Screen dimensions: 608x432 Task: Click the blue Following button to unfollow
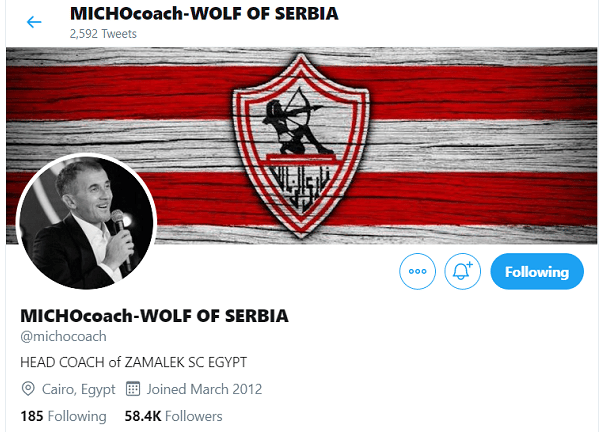click(537, 271)
